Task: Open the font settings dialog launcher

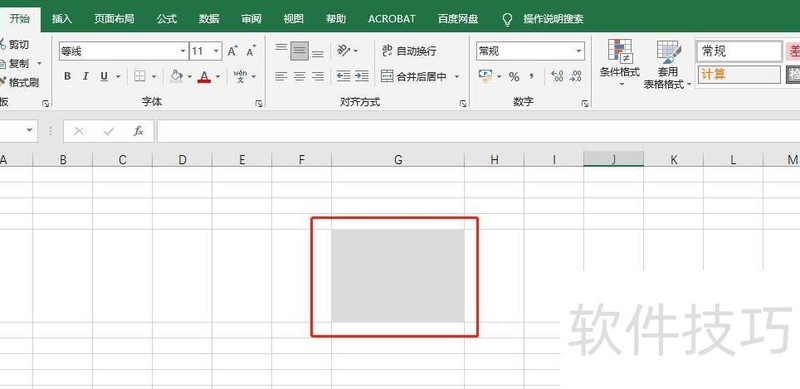Action: [259, 103]
